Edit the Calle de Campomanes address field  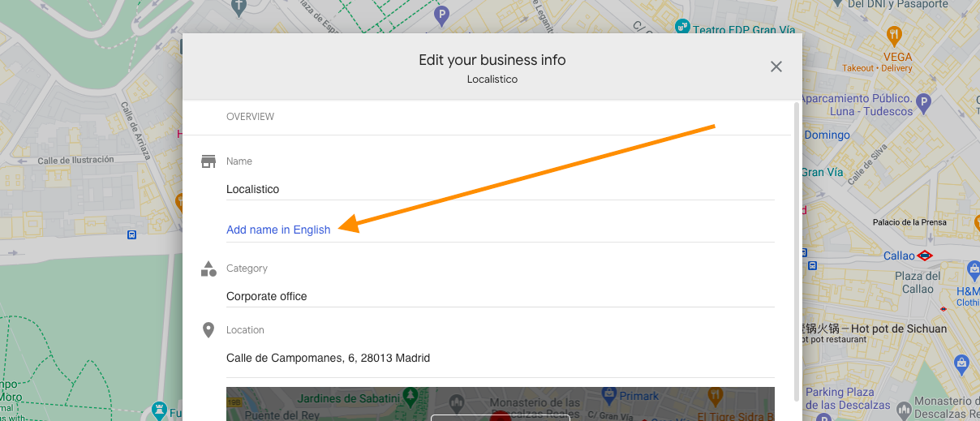pos(500,358)
